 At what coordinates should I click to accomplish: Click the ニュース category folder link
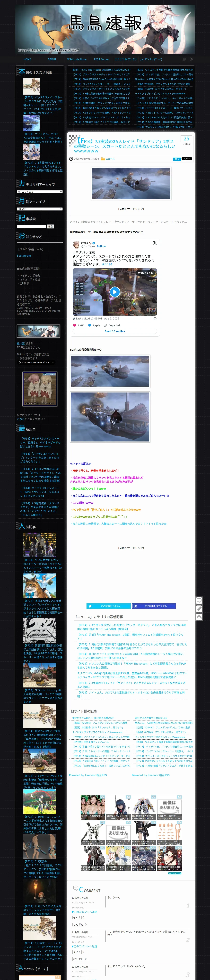coord(110,159)
